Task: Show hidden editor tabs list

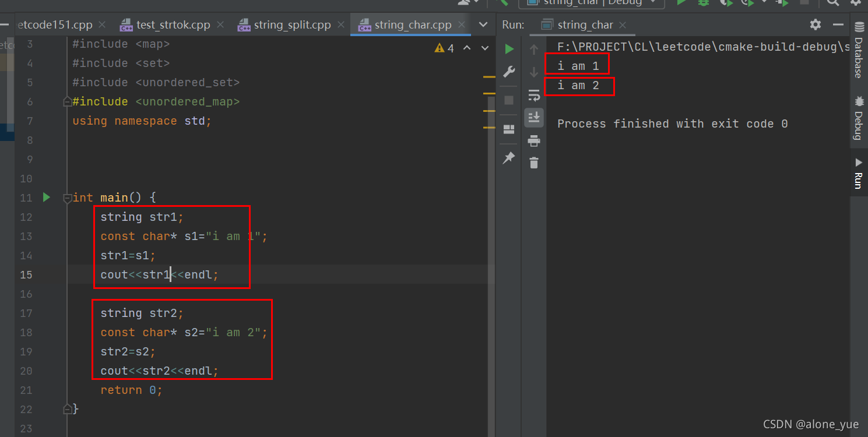Action: (x=483, y=25)
